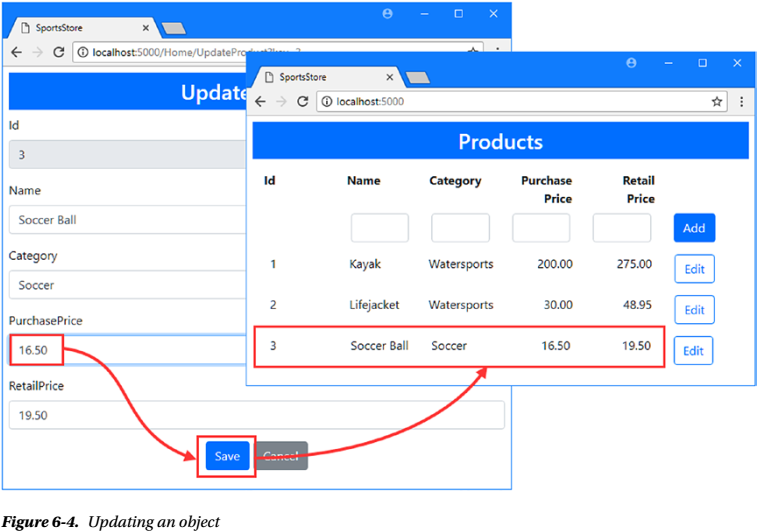The width and height of the screenshot is (762, 532).
Task: Select the Kayak name cell
Action: (365, 264)
